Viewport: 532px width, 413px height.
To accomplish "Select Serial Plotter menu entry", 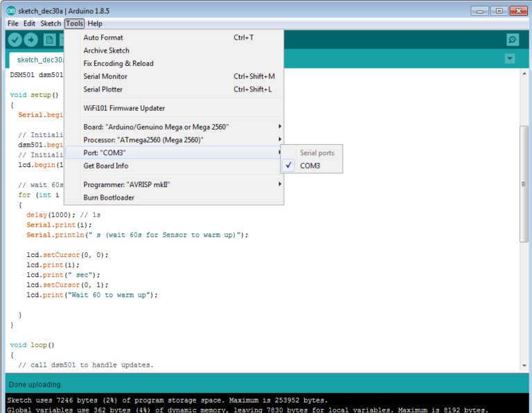I will pos(103,89).
